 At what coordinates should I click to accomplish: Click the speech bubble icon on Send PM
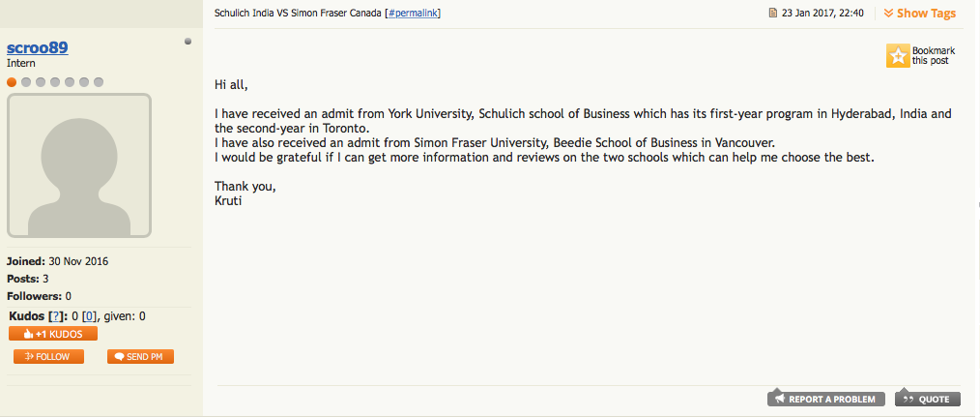click(119, 357)
